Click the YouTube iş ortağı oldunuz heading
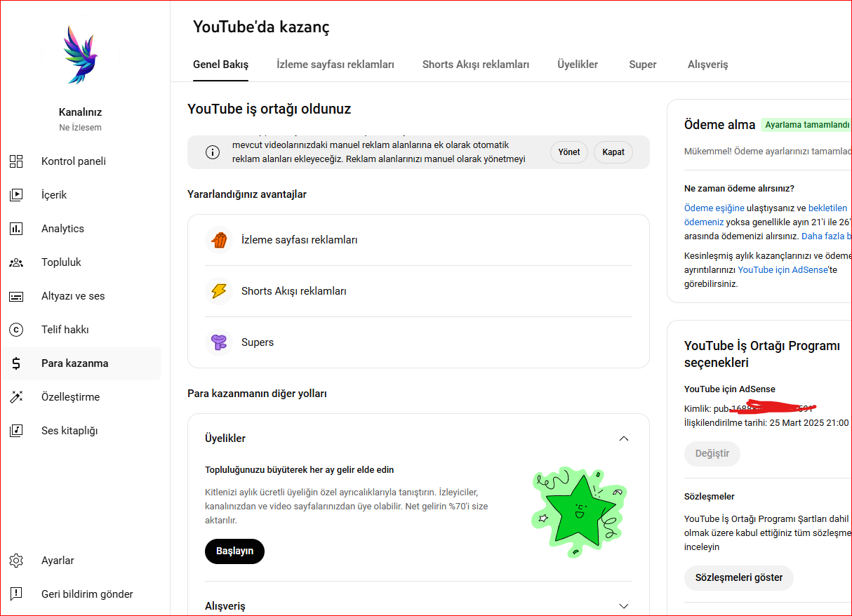This screenshot has height=616, width=852. [x=269, y=109]
